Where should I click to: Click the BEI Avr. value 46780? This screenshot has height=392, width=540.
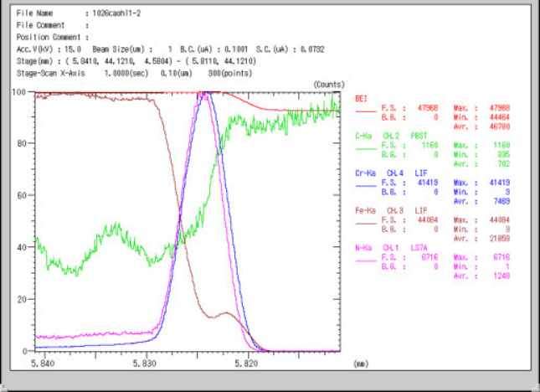(499, 126)
